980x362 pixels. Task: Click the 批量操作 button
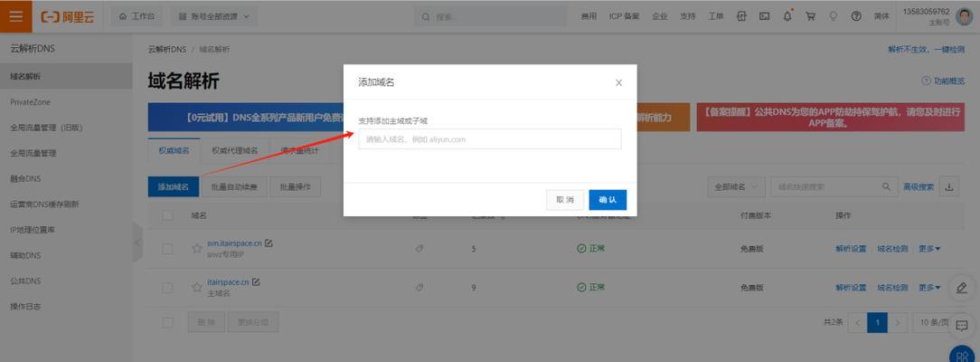(296, 187)
